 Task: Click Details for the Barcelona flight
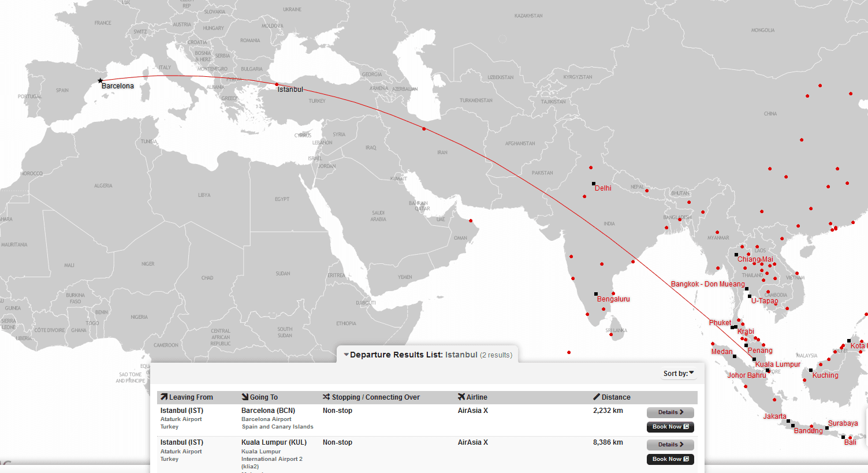670,412
